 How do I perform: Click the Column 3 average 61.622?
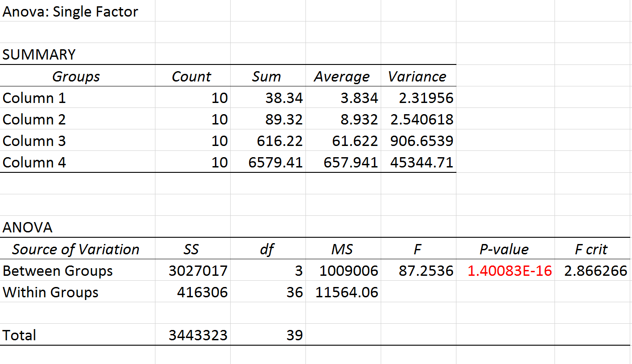[x=351, y=141]
